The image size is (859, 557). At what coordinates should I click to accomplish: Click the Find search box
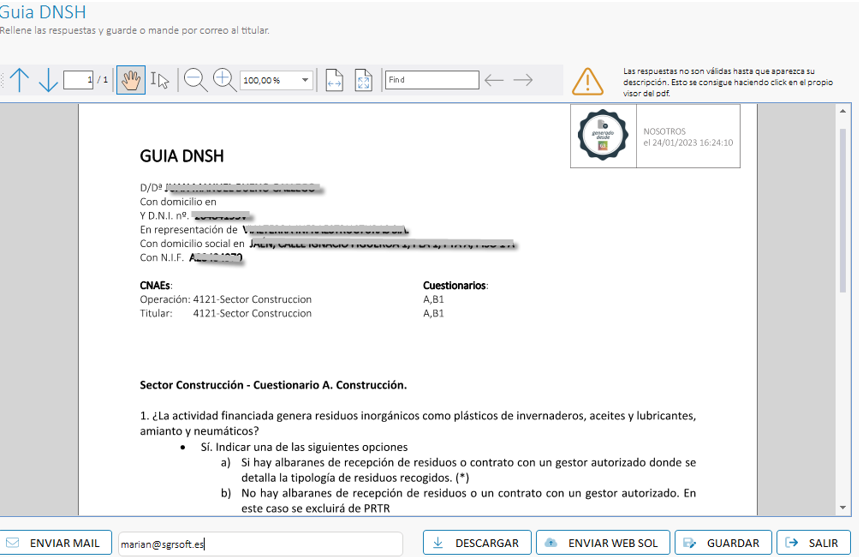pyautogui.click(x=432, y=80)
